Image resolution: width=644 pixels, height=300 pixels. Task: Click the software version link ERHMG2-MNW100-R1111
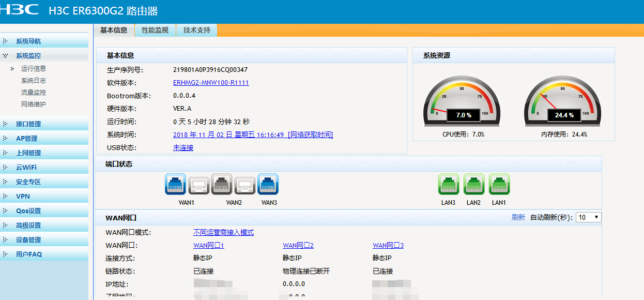(x=211, y=83)
